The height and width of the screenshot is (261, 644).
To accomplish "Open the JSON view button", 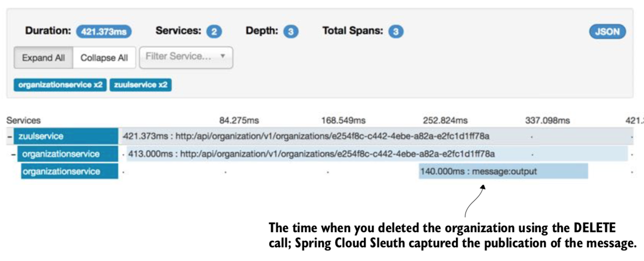I will point(607,32).
